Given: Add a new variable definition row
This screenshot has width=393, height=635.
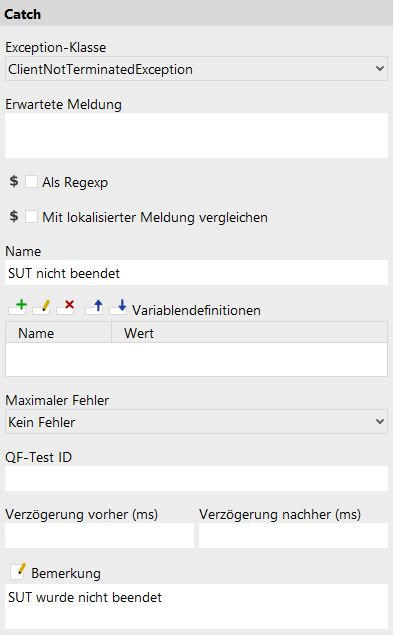Looking at the screenshot, I should 17,307.
